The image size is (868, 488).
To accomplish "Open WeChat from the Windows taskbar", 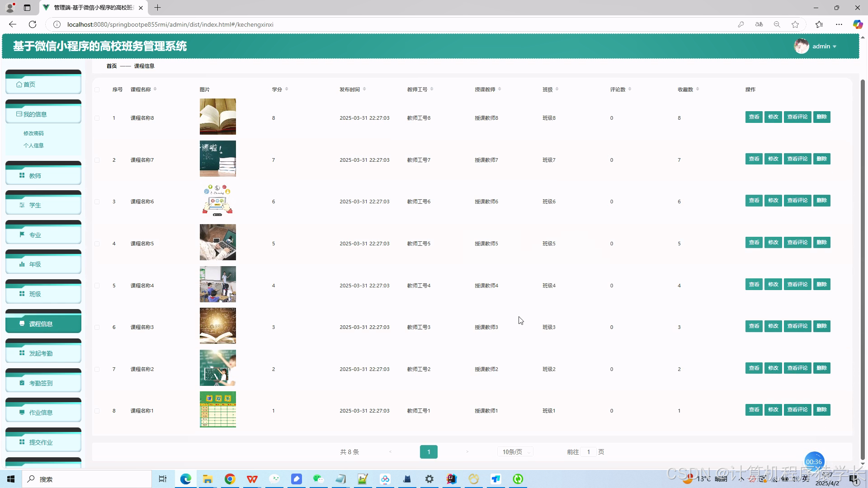I will [318, 479].
